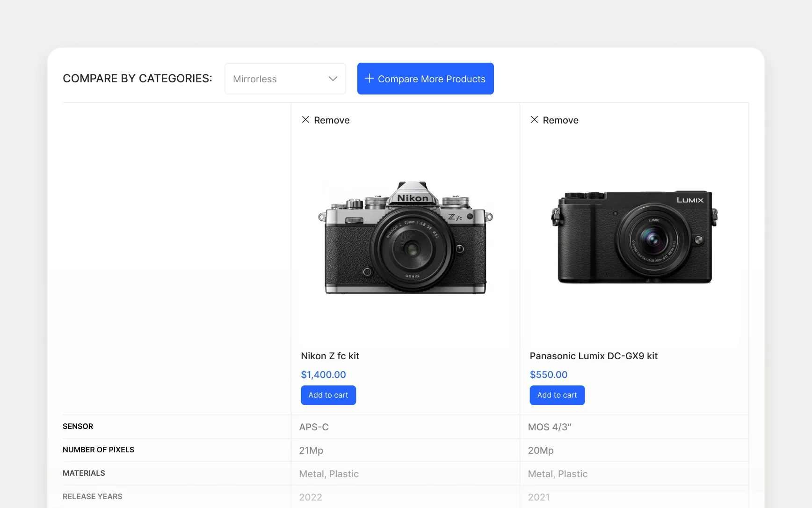The width and height of the screenshot is (812, 508).
Task: Click the $550.00 price
Action: coord(548,375)
